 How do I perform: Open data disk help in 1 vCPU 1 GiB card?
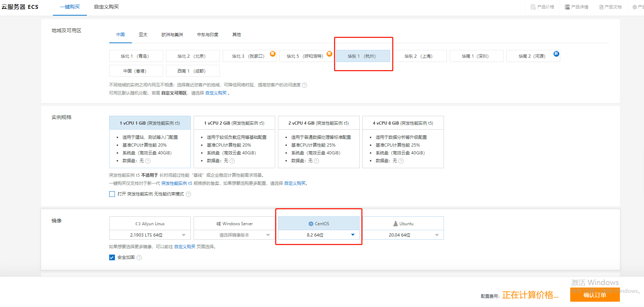coord(148,161)
